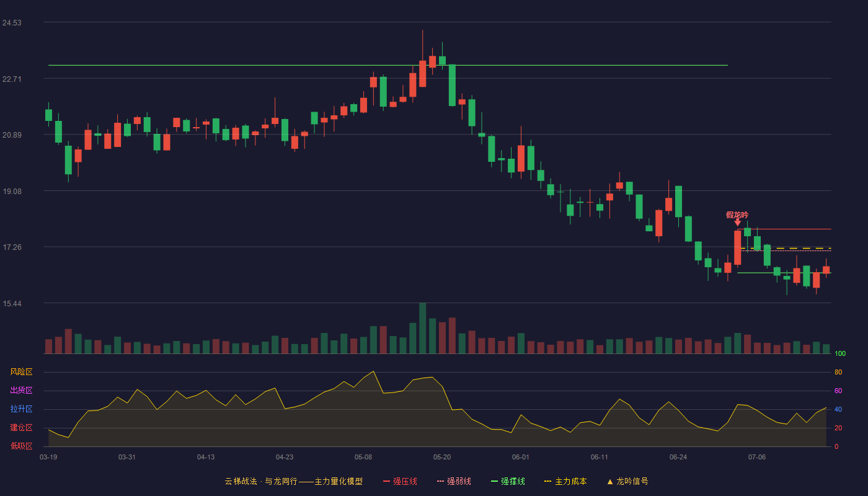This screenshot has width=868, height=496.
Task: Toggle the 强撑线 legend entry
Action: point(508,481)
